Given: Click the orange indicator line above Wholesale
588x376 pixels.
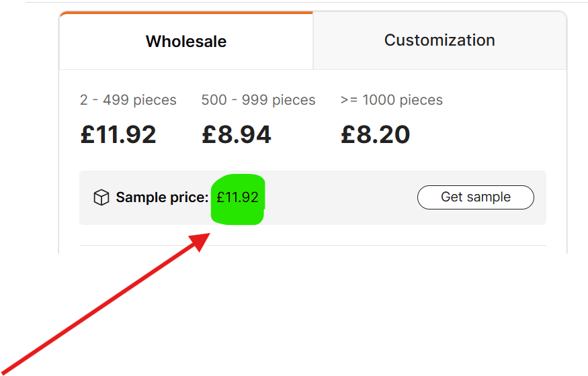Looking at the screenshot, I should [186, 12].
